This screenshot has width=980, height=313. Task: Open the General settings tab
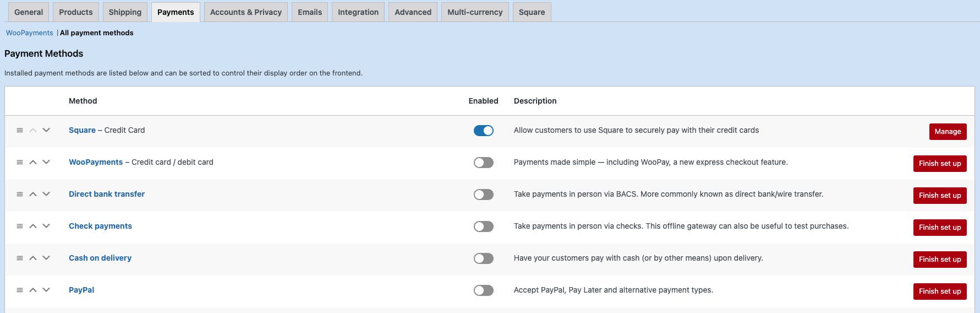point(29,12)
